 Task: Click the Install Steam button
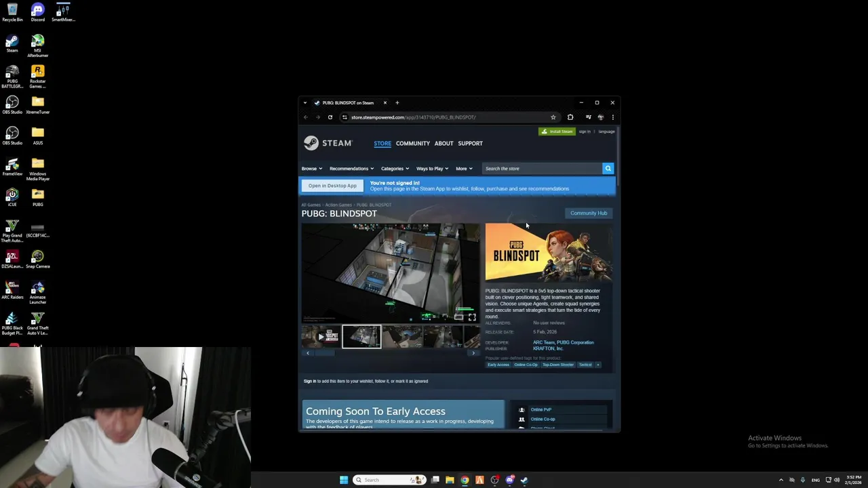pos(557,131)
